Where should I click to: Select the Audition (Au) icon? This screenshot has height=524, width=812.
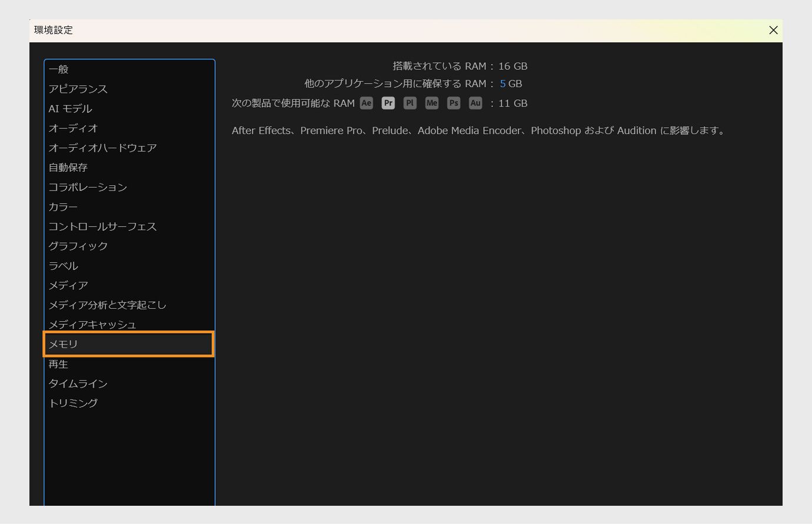(x=475, y=103)
